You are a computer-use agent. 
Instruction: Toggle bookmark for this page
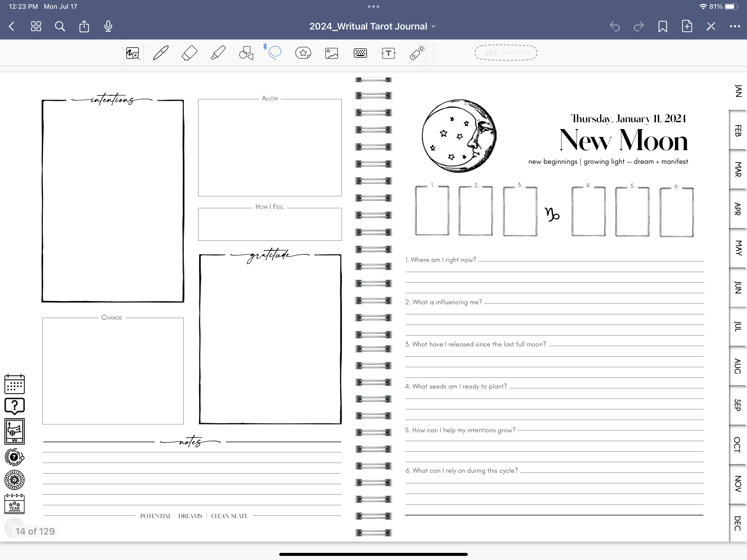662,26
